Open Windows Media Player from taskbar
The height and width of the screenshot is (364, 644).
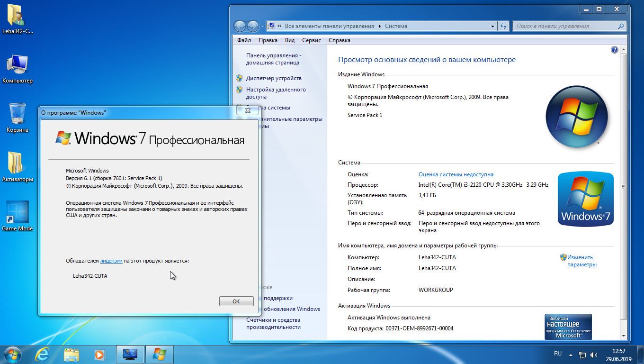click(100, 354)
